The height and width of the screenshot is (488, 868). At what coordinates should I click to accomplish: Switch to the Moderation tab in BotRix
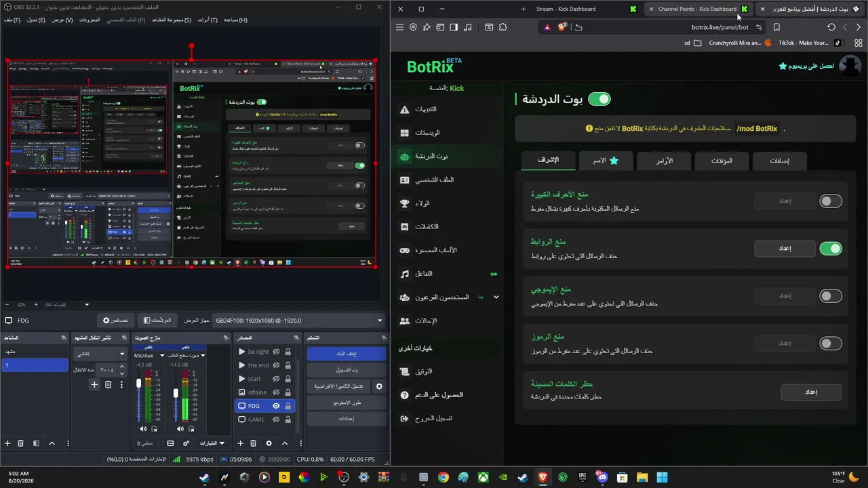pos(549,161)
